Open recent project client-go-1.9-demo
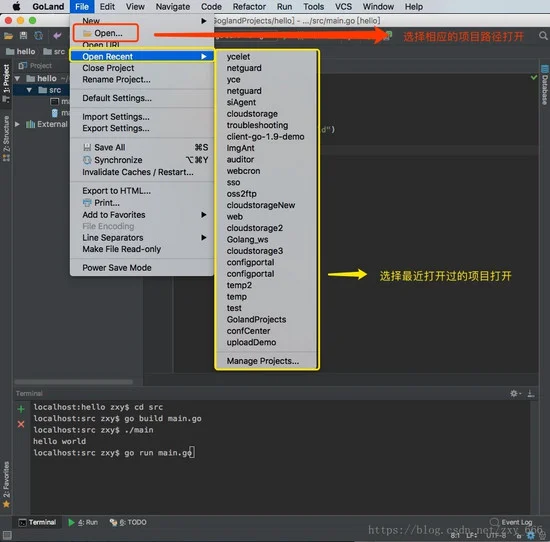This screenshot has width=550, height=542. [x=267, y=136]
